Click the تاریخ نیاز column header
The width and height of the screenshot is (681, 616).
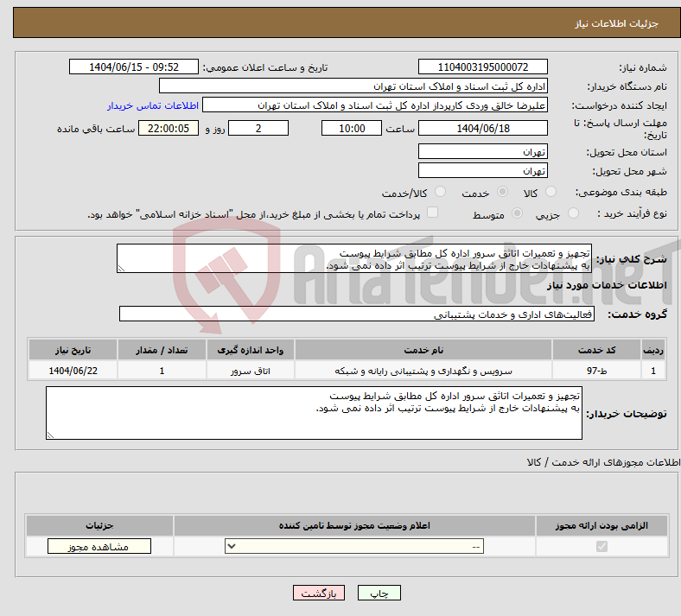pyautogui.click(x=73, y=350)
